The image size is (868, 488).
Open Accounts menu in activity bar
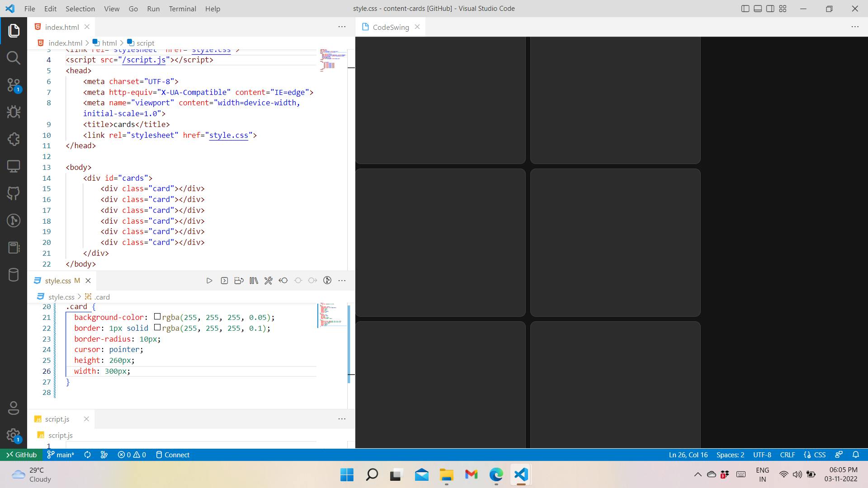14,408
